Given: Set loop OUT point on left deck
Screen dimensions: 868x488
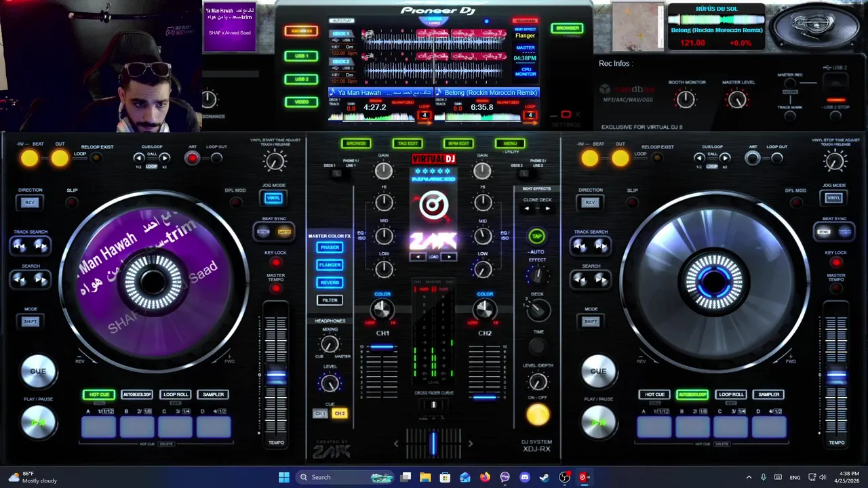Looking at the screenshot, I should [60, 158].
